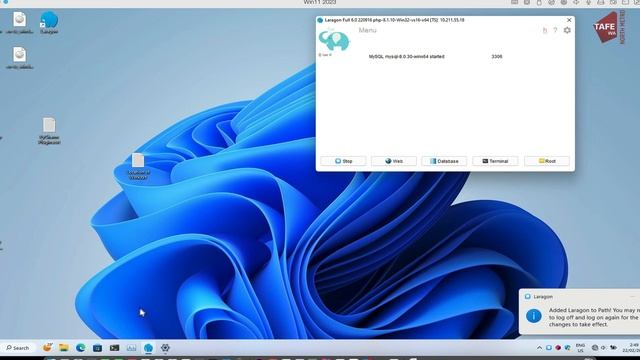Viewport: 640px width, 360px height.
Task: Close the Laragon window
Action: (x=569, y=20)
